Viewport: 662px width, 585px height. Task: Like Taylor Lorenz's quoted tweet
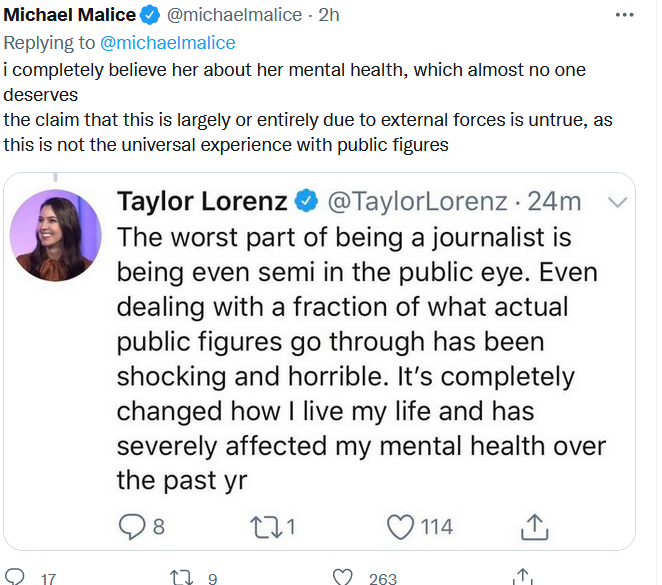[400, 528]
